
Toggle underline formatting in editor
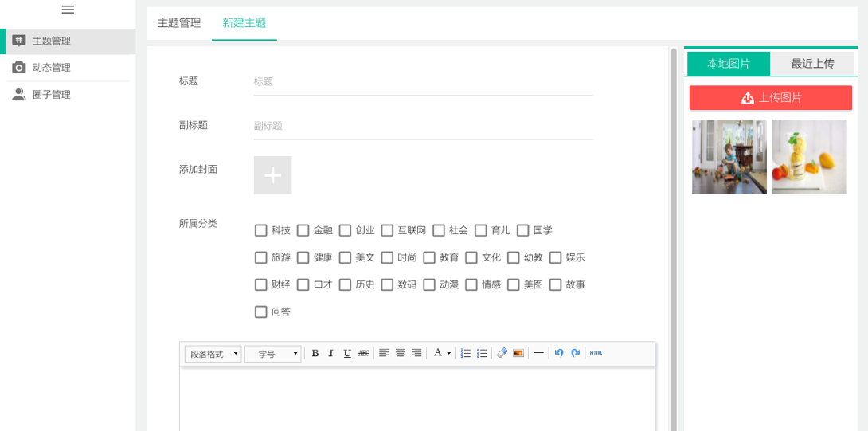point(347,354)
